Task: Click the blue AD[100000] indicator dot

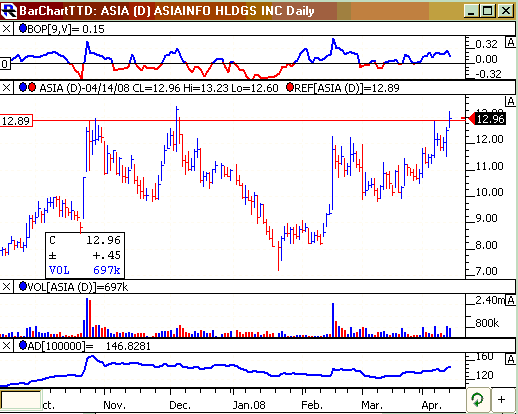Action: 23,345
